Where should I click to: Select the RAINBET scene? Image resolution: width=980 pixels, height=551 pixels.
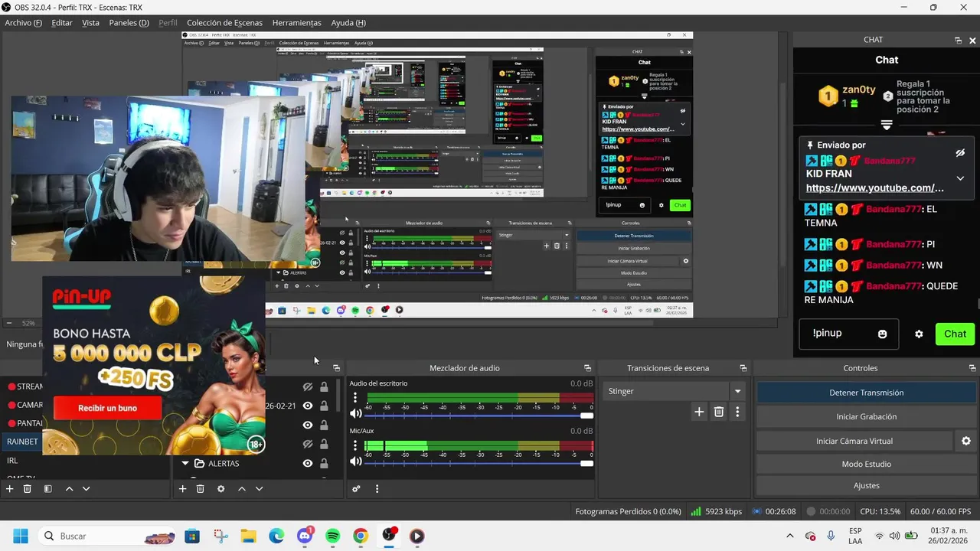21,442
